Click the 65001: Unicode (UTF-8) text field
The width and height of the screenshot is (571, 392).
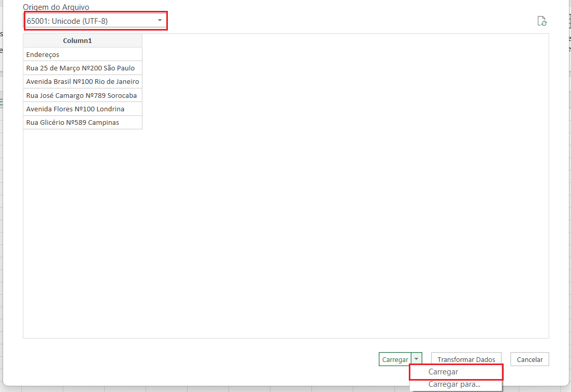click(88, 21)
